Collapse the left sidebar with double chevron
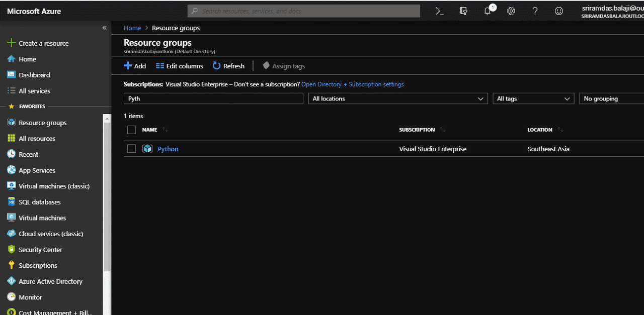Screen dimensions: 644x315 [105, 28]
